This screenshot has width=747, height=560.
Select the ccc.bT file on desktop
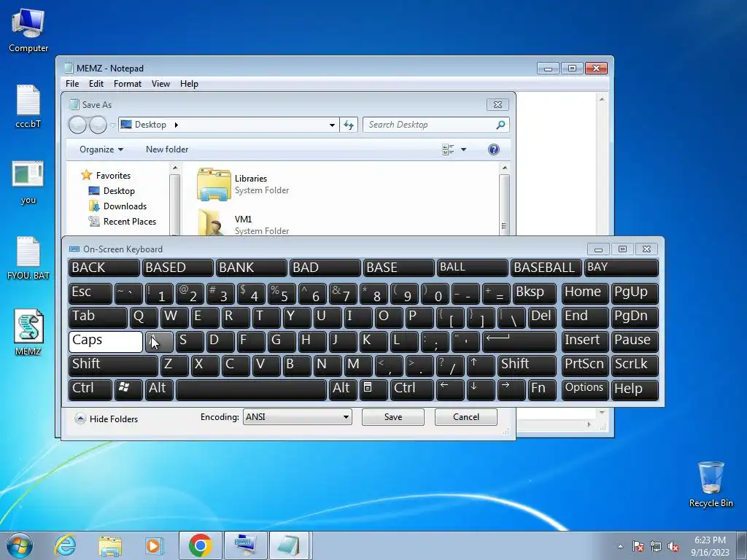28,106
